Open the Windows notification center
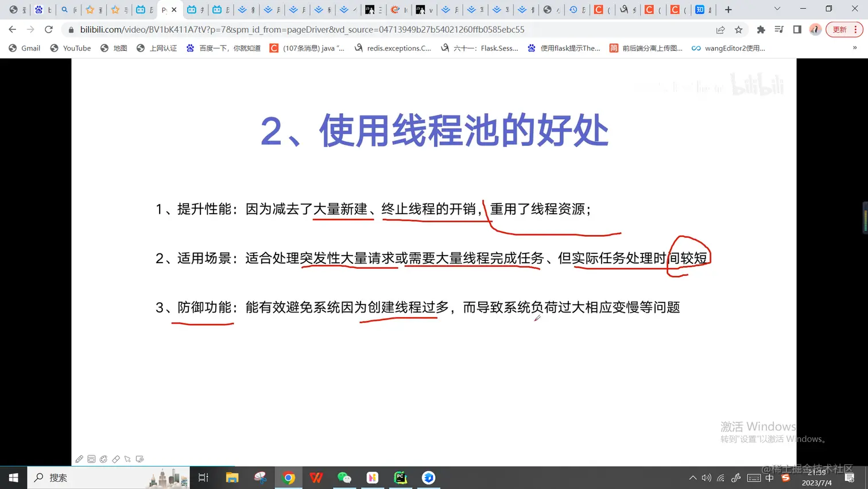Image resolution: width=868 pixels, height=489 pixels. (850, 478)
